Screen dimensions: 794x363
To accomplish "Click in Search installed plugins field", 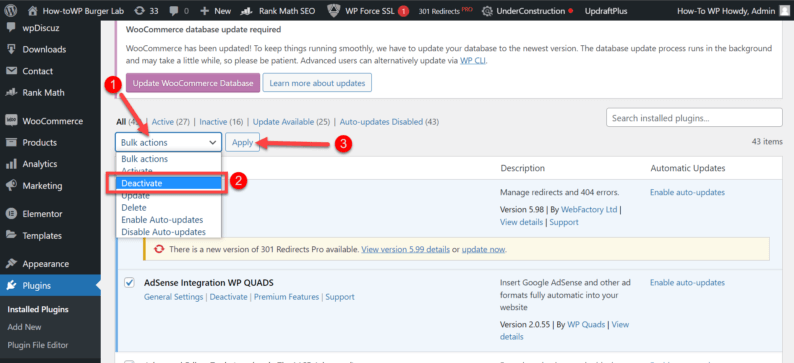I will point(694,118).
